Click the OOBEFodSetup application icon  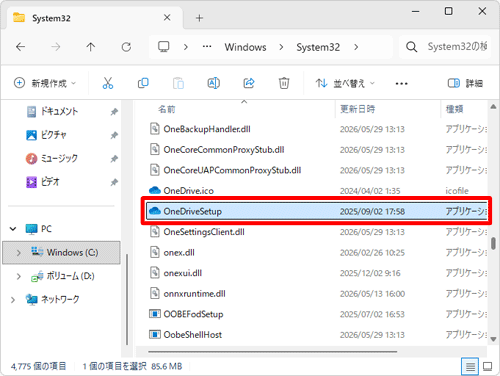pos(155,314)
